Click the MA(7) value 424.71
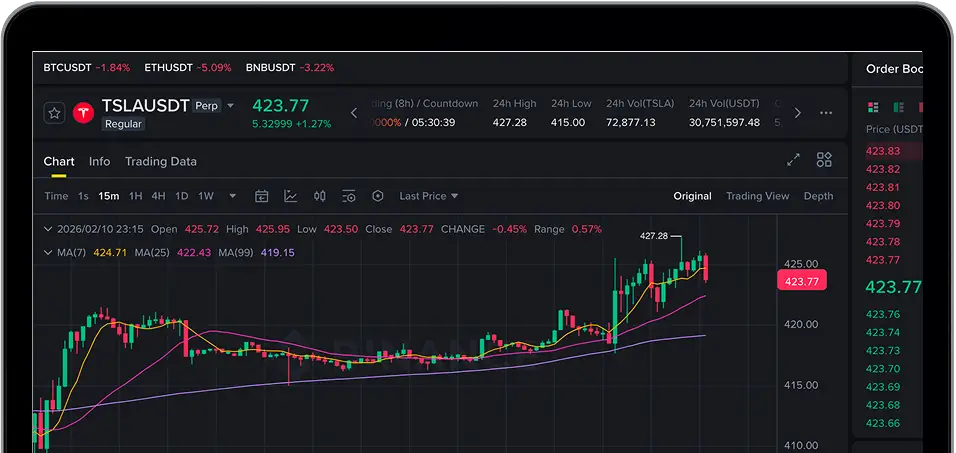 coord(110,252)
